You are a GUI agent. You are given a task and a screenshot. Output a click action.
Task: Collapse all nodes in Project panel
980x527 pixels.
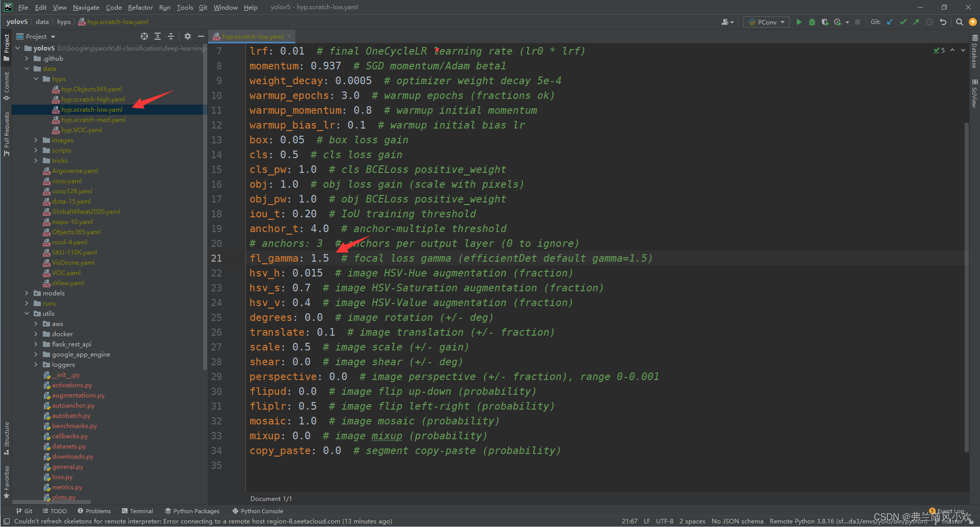(171, 36)
